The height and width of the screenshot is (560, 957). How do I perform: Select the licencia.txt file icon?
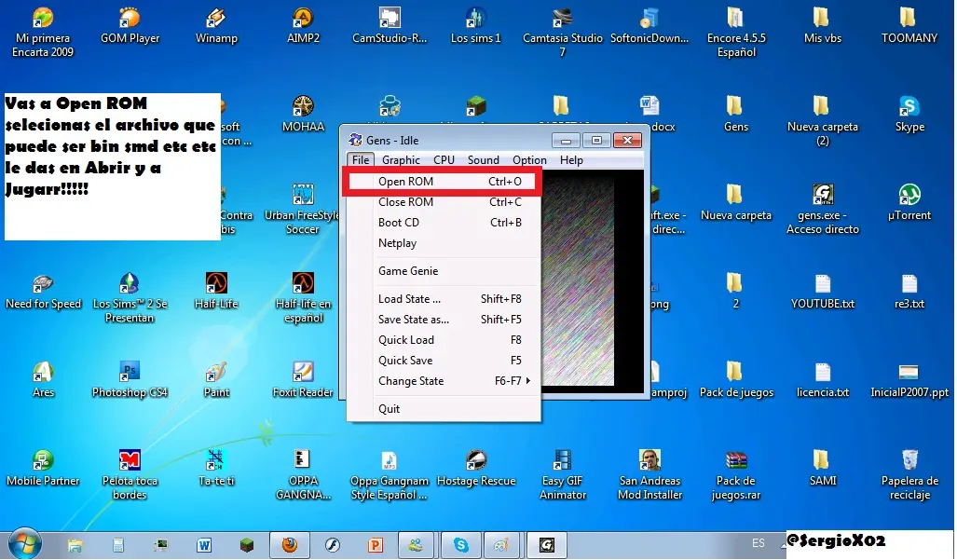823,381
